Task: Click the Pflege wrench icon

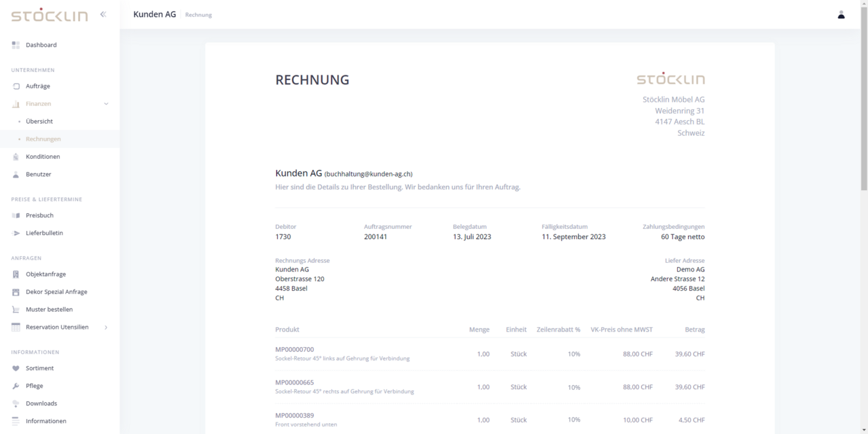Action: pos(16,386)
